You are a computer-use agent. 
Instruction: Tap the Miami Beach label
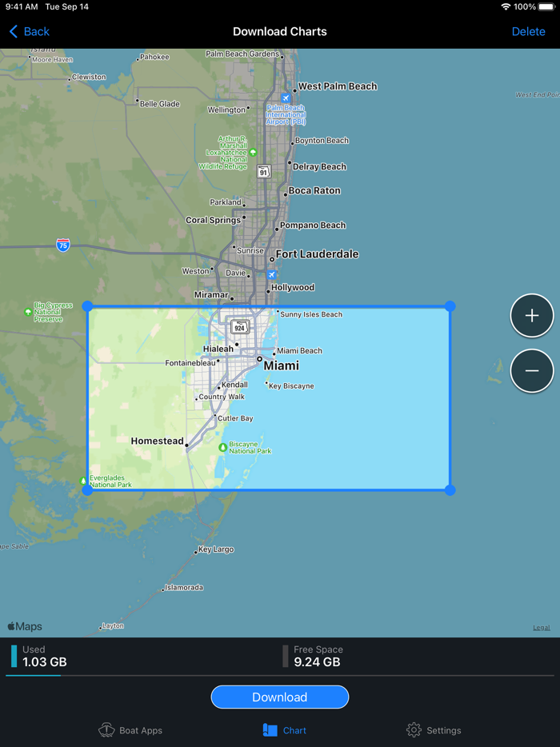pyautogui.click(x=299, y=350)
